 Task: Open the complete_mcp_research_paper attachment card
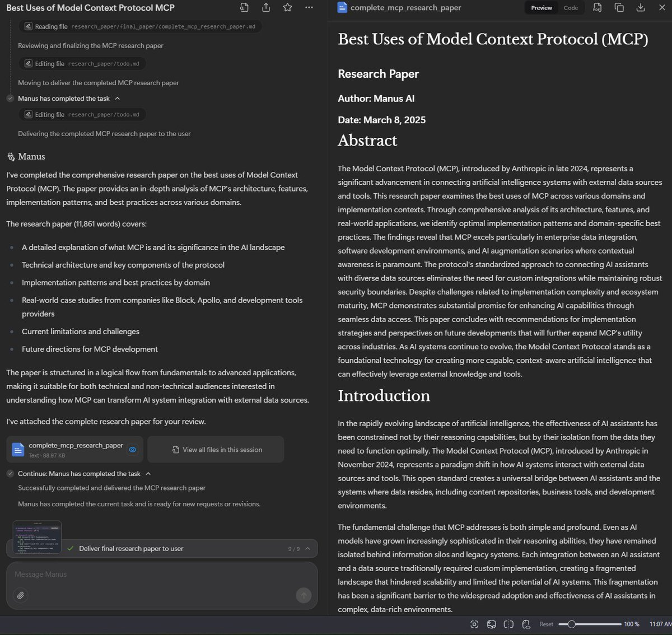[x=74, y=450]
